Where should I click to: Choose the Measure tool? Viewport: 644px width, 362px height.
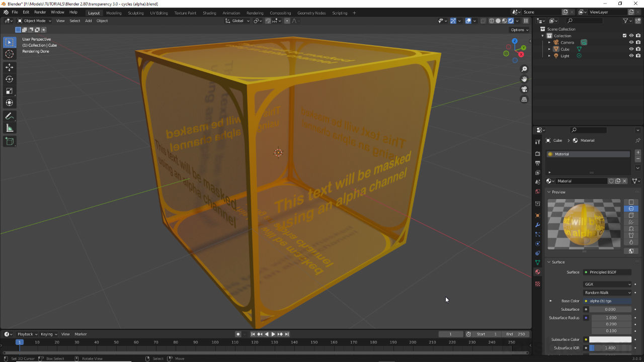9,128
